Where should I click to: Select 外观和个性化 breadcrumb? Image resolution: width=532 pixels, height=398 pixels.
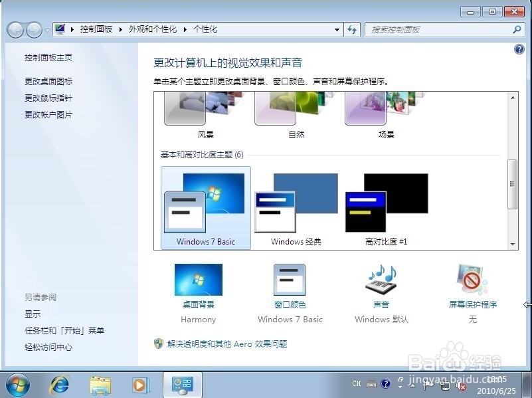click(x=153, y=29)
